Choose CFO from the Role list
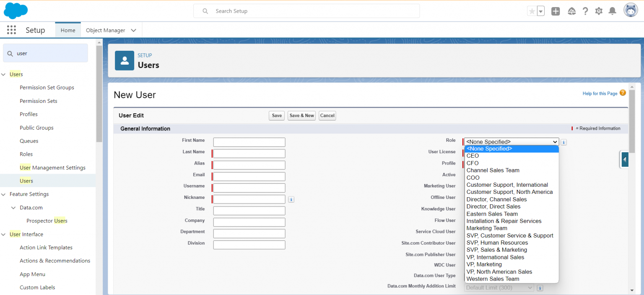This screenshot has height=295, width=644. coord(512,163)
